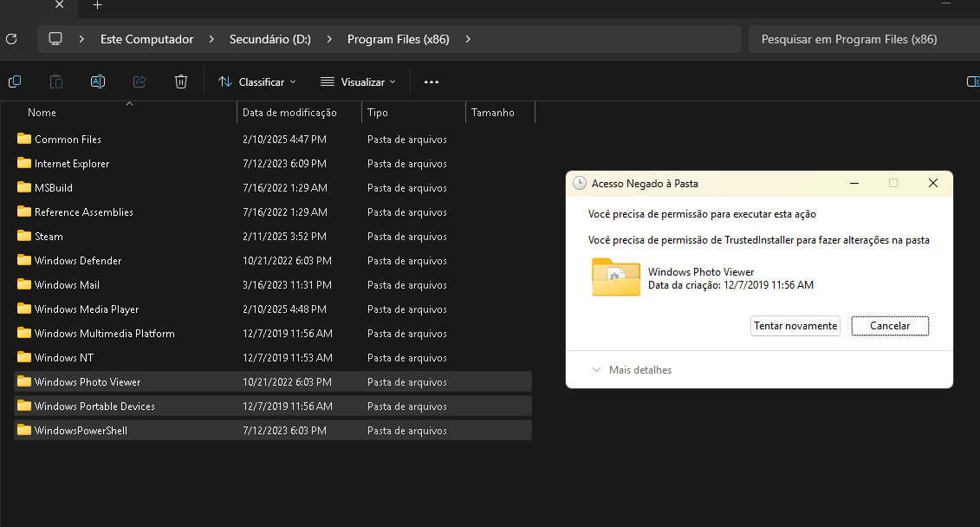This screenshot has width=980, height=527.
Task: Select the Windows Media Player folder row
Action: point(273,309)
